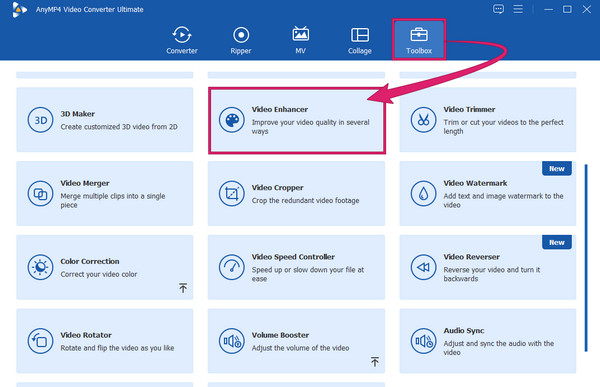Viewport: 600px width, 387px height.
Task: Click 'Rotate and flip the video' description
Action: (117, 348)
